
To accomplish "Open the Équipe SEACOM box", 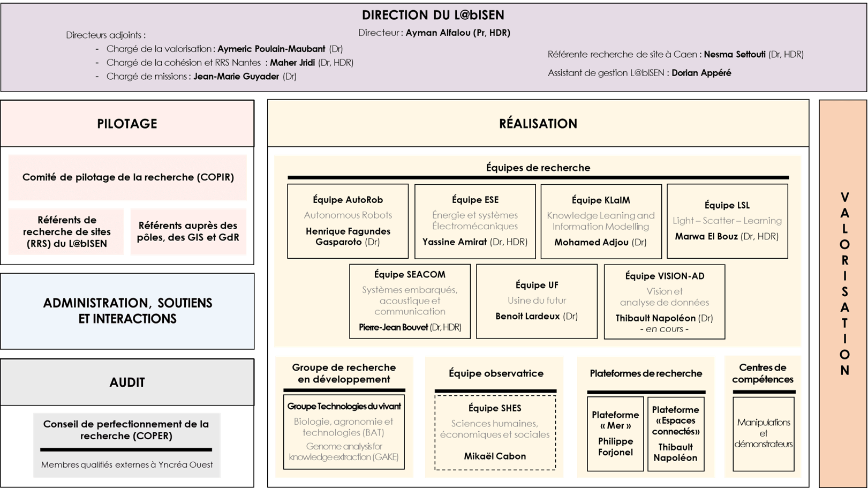I will tap(410, 301).
